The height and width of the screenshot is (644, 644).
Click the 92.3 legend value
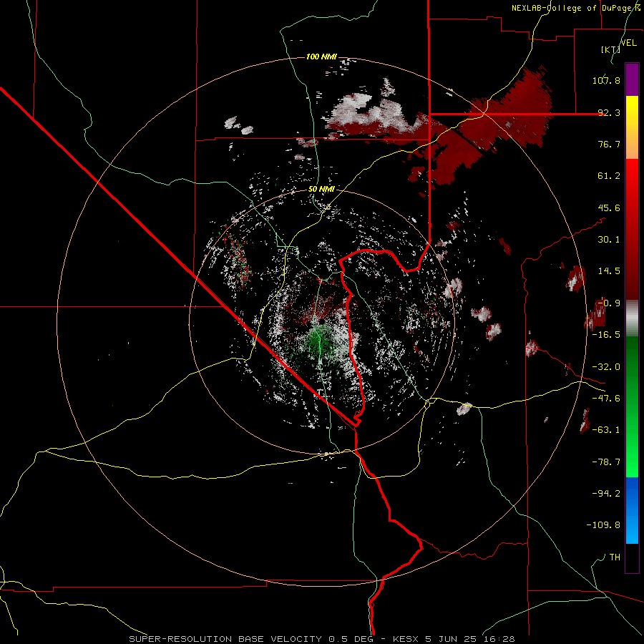(609, 112)
